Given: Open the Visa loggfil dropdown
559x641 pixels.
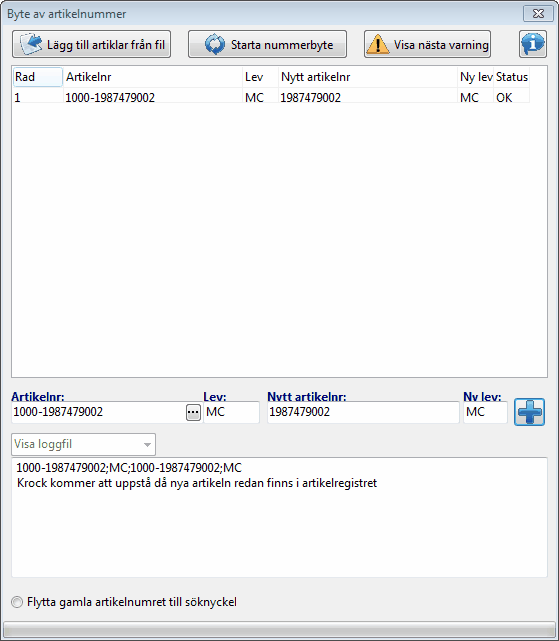Looking at the screenshot, I should tap(83, 444).
